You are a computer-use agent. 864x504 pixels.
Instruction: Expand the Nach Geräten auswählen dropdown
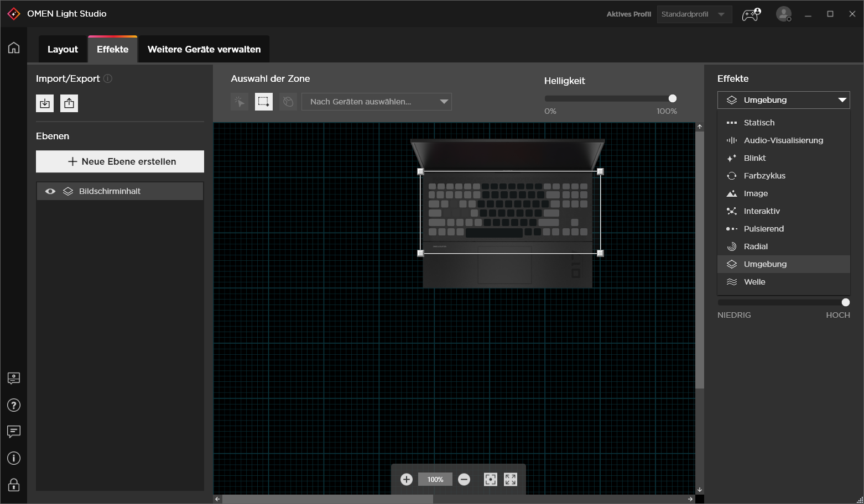click(x=377, y=102)
